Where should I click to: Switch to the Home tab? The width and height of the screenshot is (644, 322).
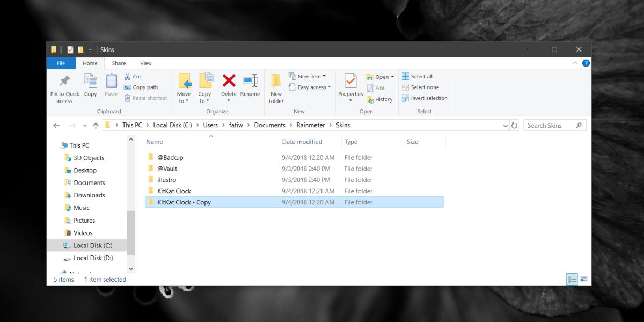coord(90,63)
